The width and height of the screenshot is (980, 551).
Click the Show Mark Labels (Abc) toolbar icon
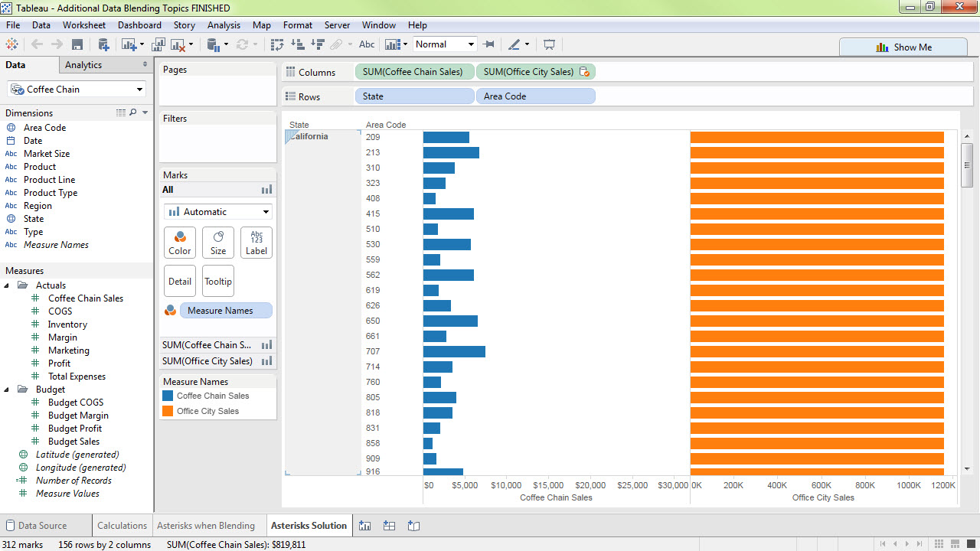366,44
